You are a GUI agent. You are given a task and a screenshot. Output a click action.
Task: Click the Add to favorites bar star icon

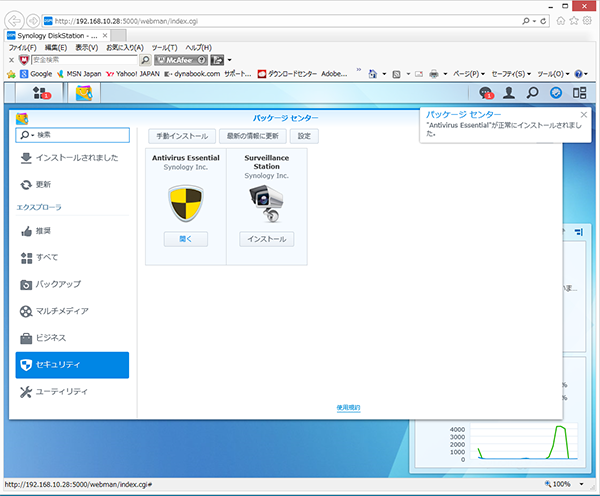pos(11,74)
